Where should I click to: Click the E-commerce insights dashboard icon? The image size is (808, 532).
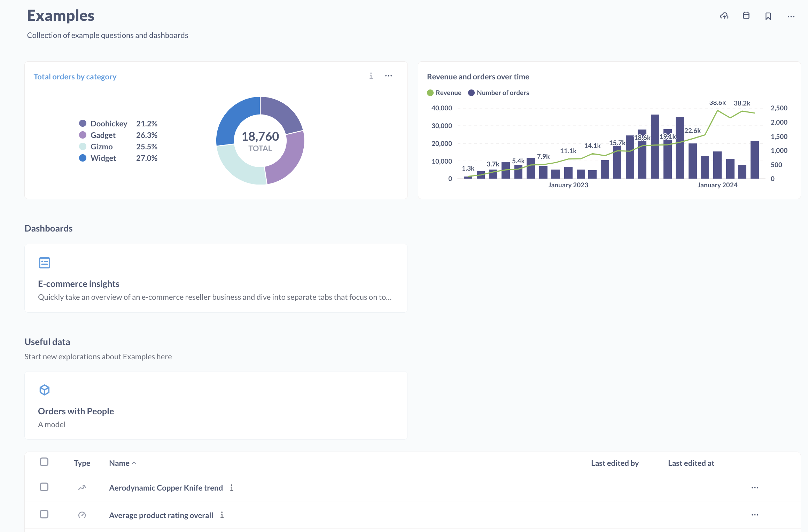(x=45, y=263)
